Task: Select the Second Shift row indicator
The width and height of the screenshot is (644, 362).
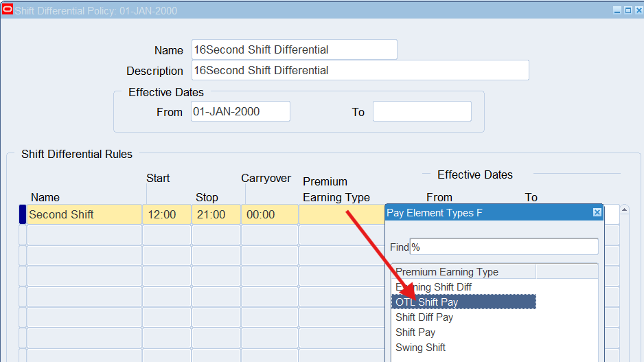Action: pyautogui.click(x=23, y=214)
